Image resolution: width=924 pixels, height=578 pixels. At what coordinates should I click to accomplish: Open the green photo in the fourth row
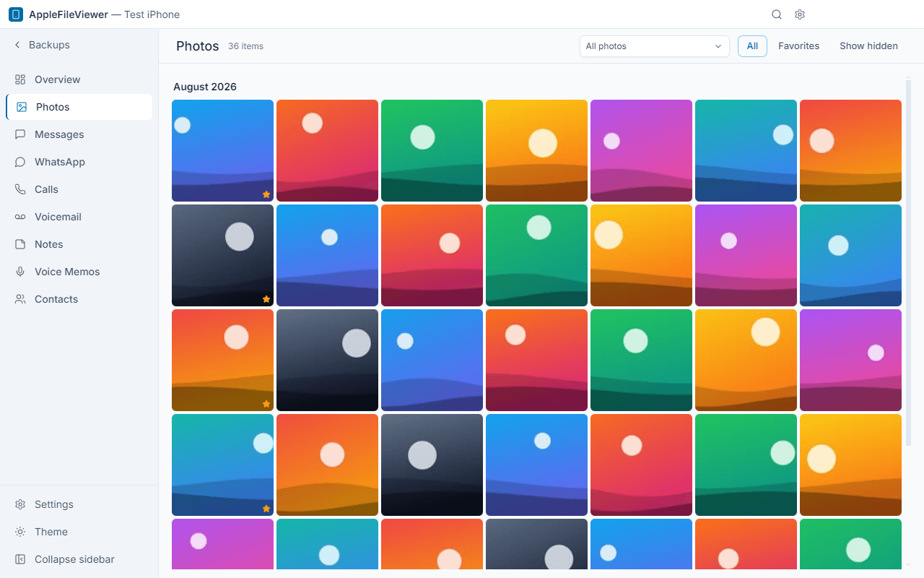coord(746,465)
